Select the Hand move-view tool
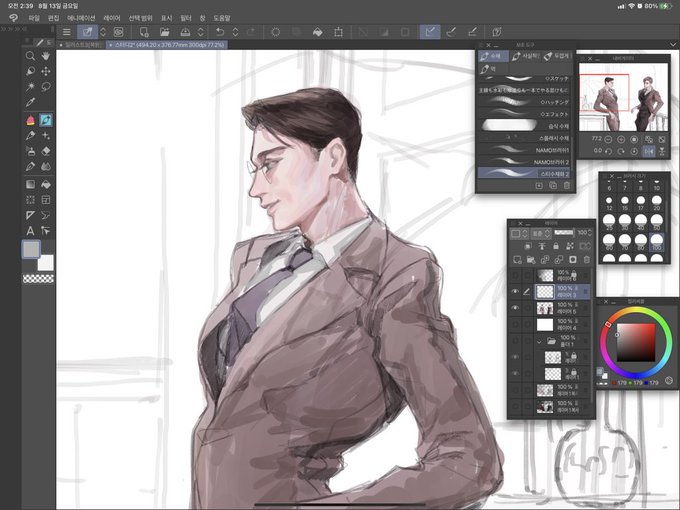680x510 pixels. pos(46,56)
